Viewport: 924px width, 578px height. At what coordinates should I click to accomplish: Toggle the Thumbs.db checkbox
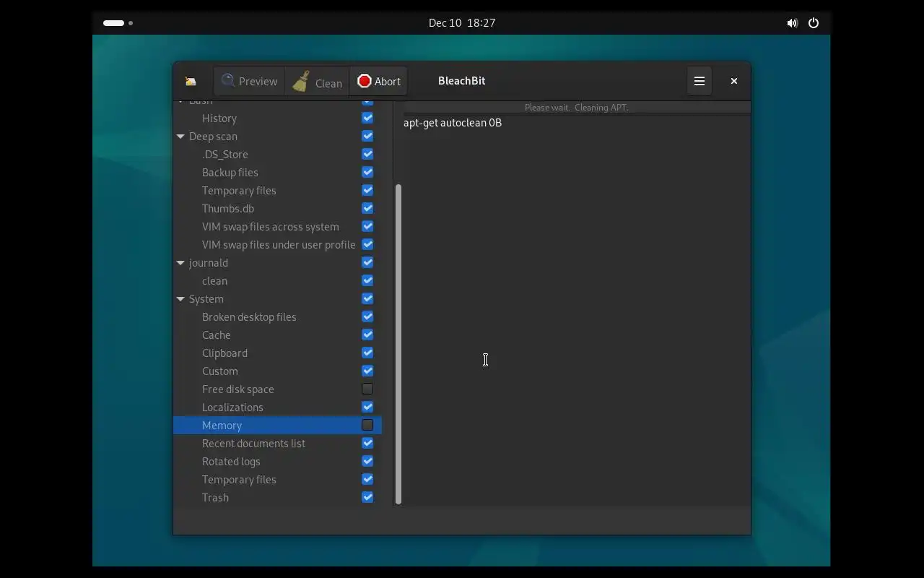(367, 208)
